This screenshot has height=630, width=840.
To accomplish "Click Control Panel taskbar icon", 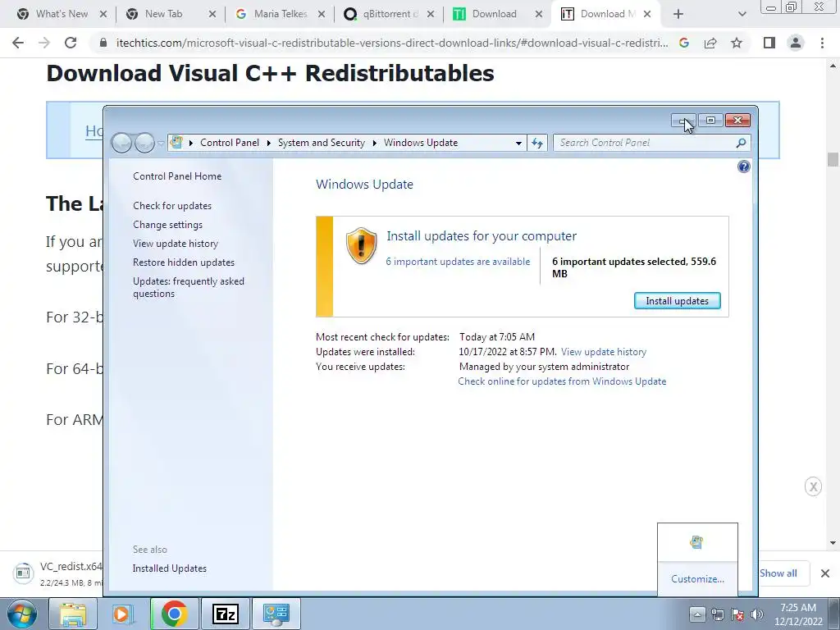I will [276, 614].
